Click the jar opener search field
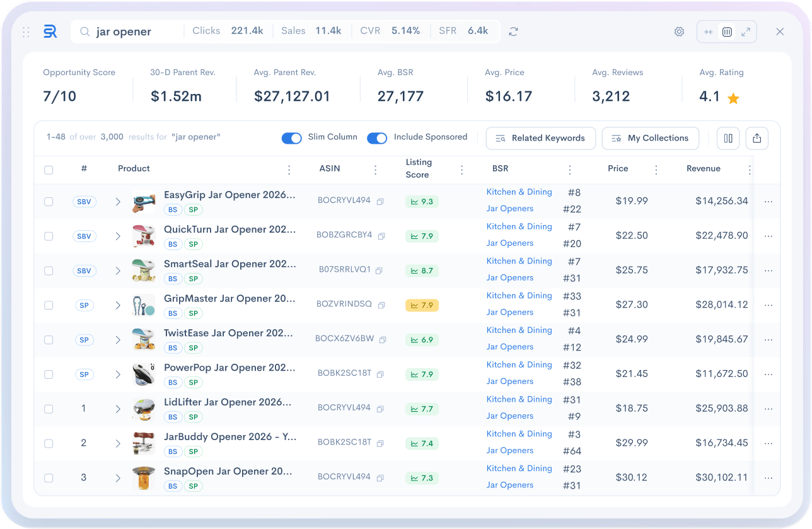This screenshot has height=529, width=812. coord(132,32)
